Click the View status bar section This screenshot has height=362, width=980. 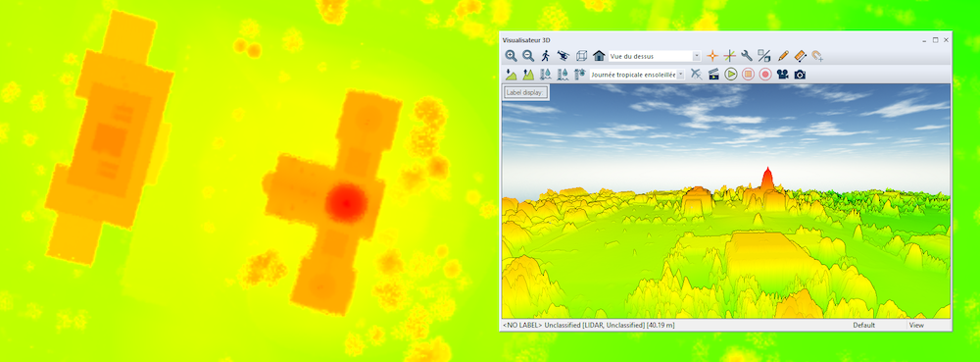916,325
